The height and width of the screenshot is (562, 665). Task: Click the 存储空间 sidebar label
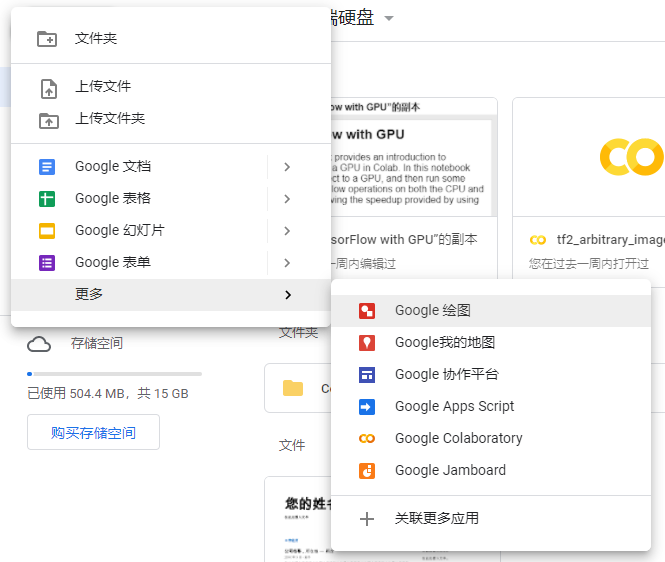97,343
